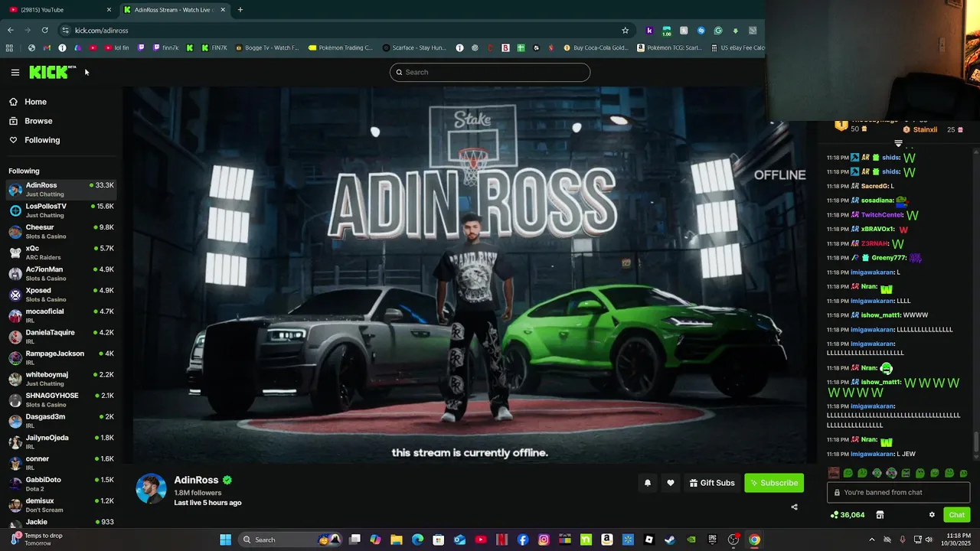Select the AdinRoss Stream tab
Screen dimensions: 980x551
click(175, 10)
